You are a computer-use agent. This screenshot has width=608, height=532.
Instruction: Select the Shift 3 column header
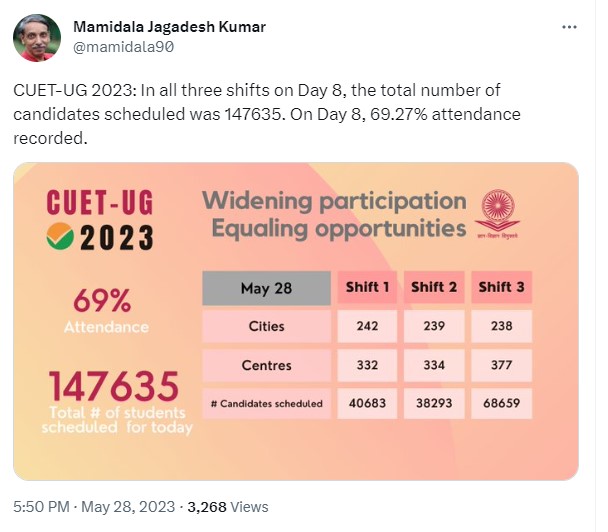500,288
